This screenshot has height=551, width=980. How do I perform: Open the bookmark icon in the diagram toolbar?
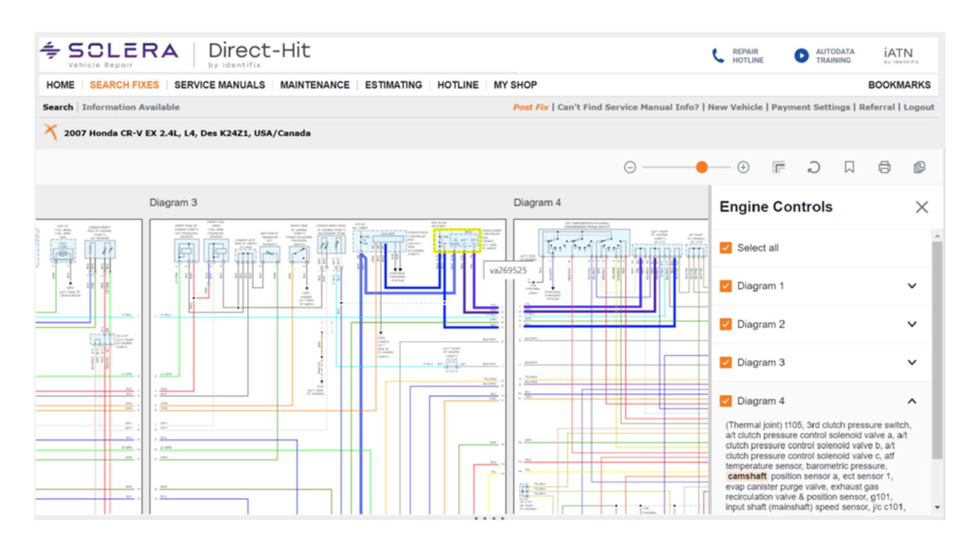[849, 167]
